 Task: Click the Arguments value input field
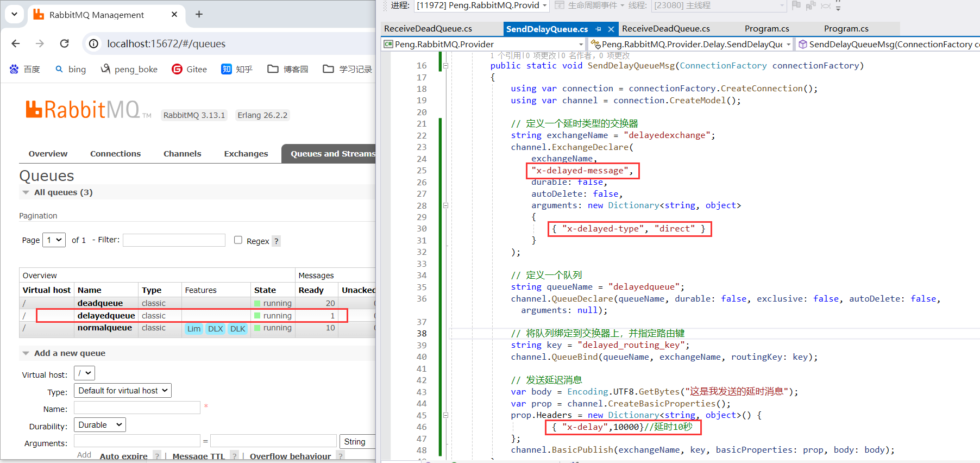tap(273, 441)
